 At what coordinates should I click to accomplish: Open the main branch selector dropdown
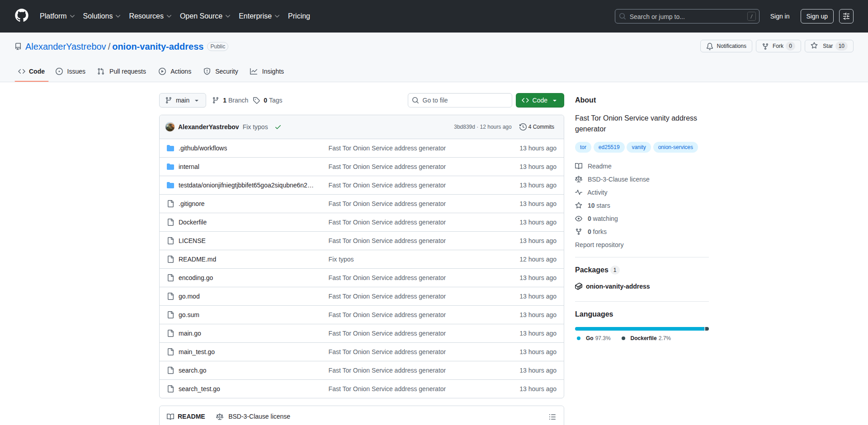pos(183,100)
